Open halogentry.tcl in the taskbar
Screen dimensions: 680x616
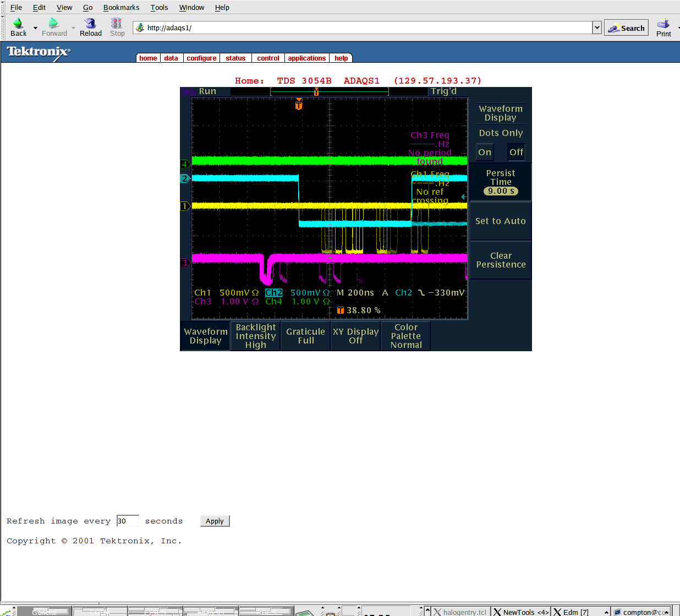tap(460, 612)
